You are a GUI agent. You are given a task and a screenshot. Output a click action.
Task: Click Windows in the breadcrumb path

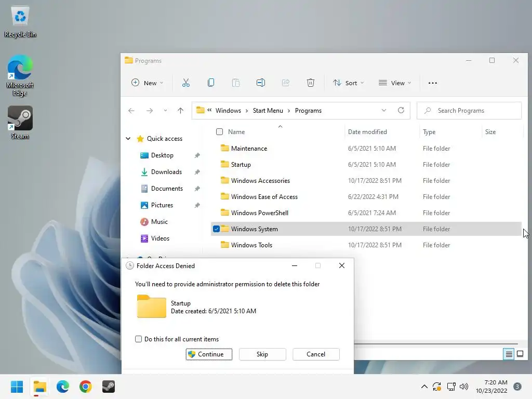(x=228, y=111)
